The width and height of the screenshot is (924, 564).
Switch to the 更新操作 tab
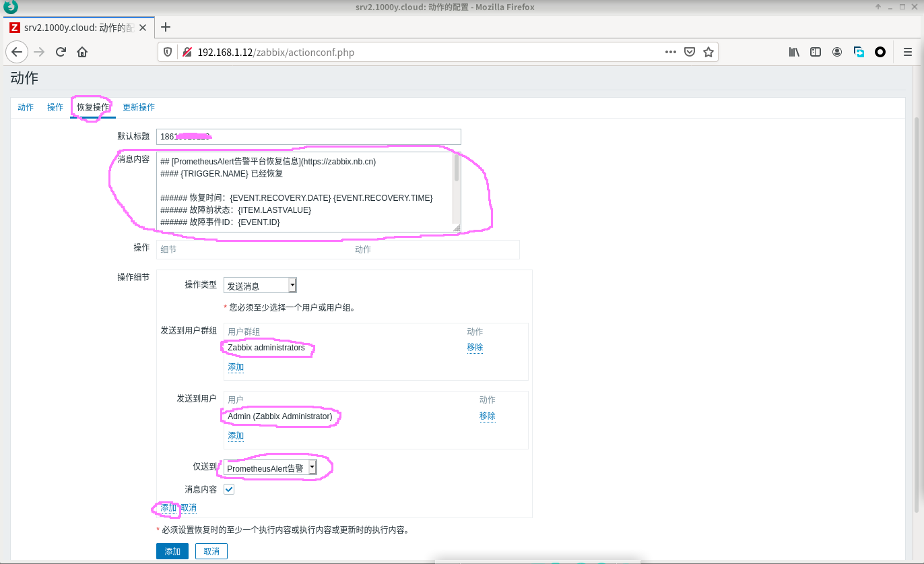pyautogui.click(x=139, y=107)
